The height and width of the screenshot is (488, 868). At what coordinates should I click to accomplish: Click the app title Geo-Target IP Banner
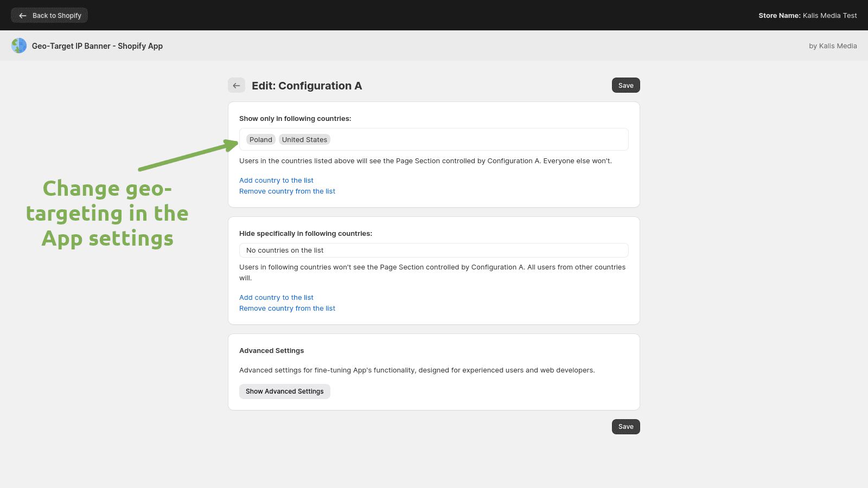pyautogui.click(x=97, y=46)
